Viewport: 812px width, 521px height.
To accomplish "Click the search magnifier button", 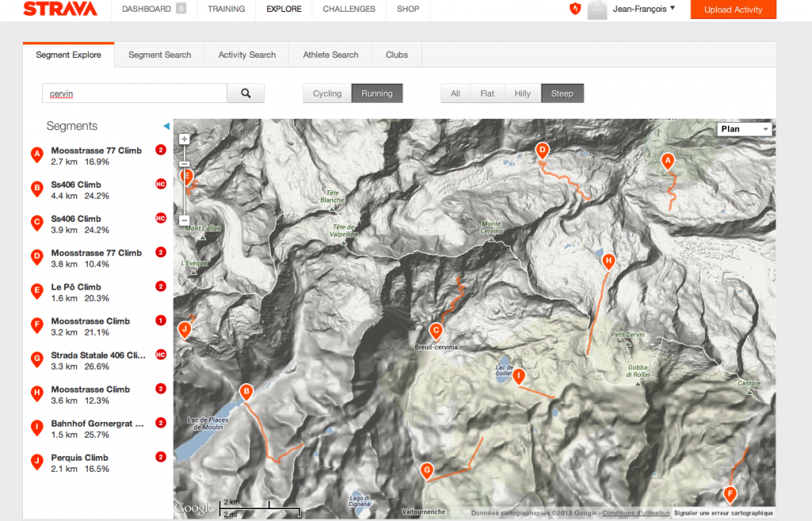I will [246, 94].
